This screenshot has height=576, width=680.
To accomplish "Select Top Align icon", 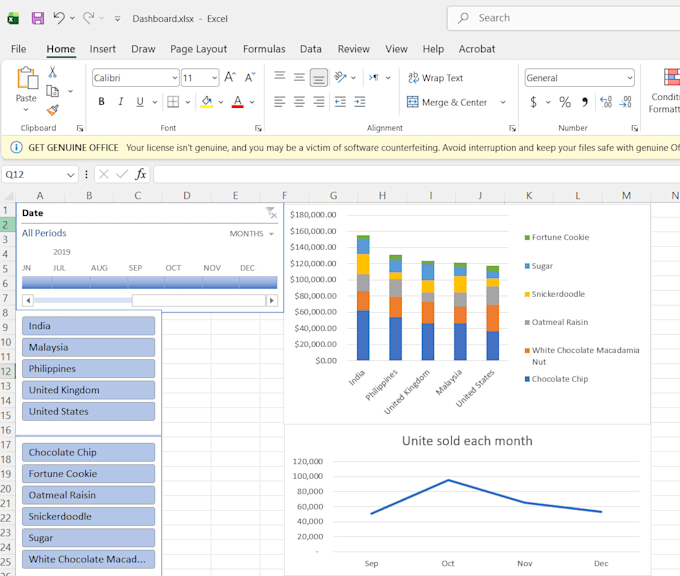I will [280, 77].
